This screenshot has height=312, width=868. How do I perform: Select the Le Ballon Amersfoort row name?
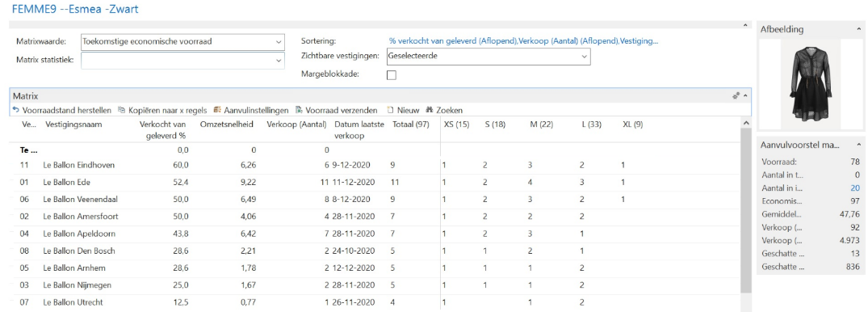[80, 216]
